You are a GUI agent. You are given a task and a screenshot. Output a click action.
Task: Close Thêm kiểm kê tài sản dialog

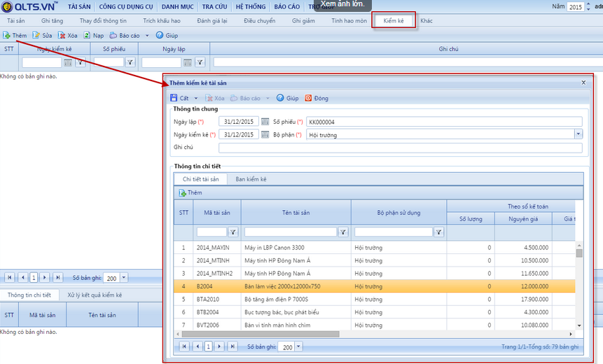[x=583, y=83]
